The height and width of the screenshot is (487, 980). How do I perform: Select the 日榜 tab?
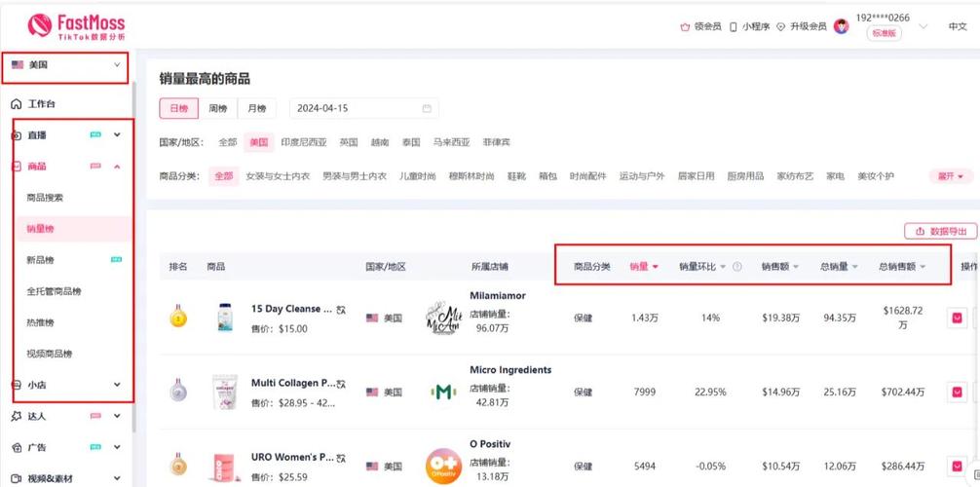coord(178,108)
